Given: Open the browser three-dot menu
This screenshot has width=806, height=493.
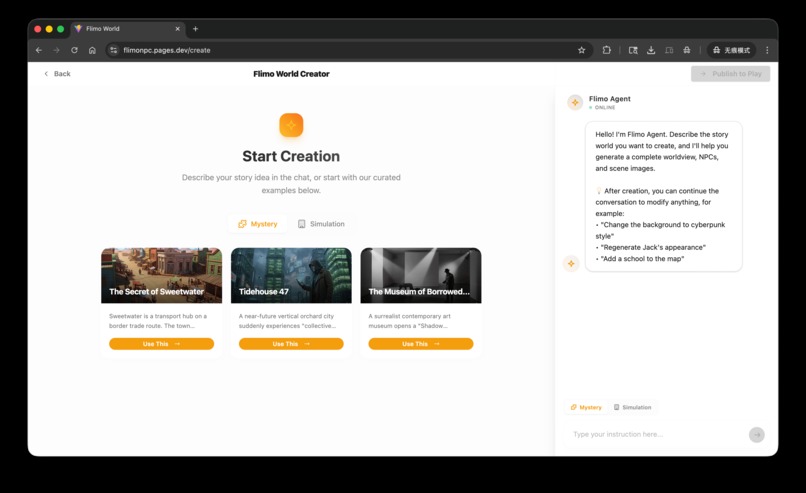Looking at the screenshot, I should (x=767, y=50).
